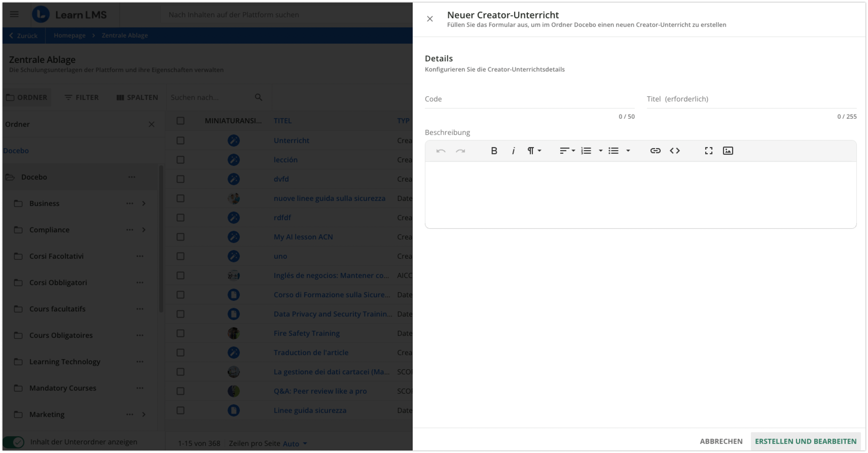Image resolution: width=868 pixels, height=453 pixels.
Task: Close the Ordner sidebar panel
Action: (152, 124)
